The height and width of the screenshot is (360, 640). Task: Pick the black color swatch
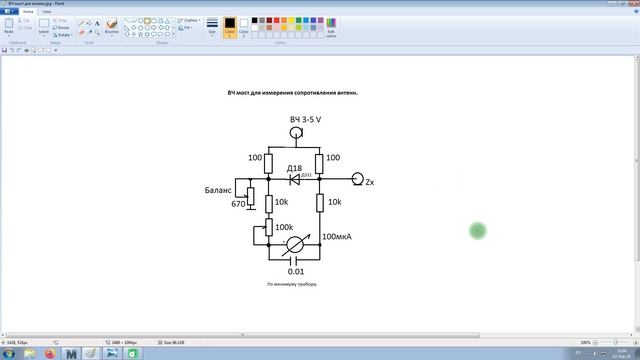coord(255,20)
